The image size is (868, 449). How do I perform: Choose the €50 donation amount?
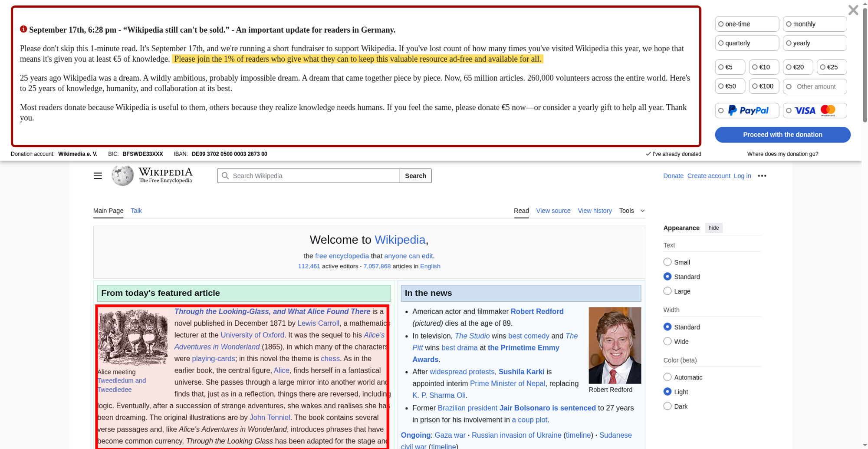730,86
